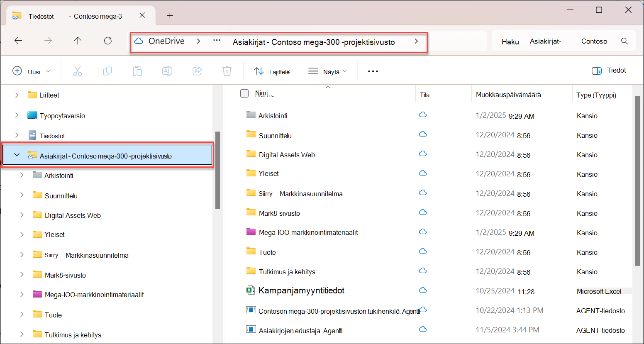The height and width of the screenshot is (344, 644).
Task: Open the Lajittele sort menu
Action: pos(272,71)
